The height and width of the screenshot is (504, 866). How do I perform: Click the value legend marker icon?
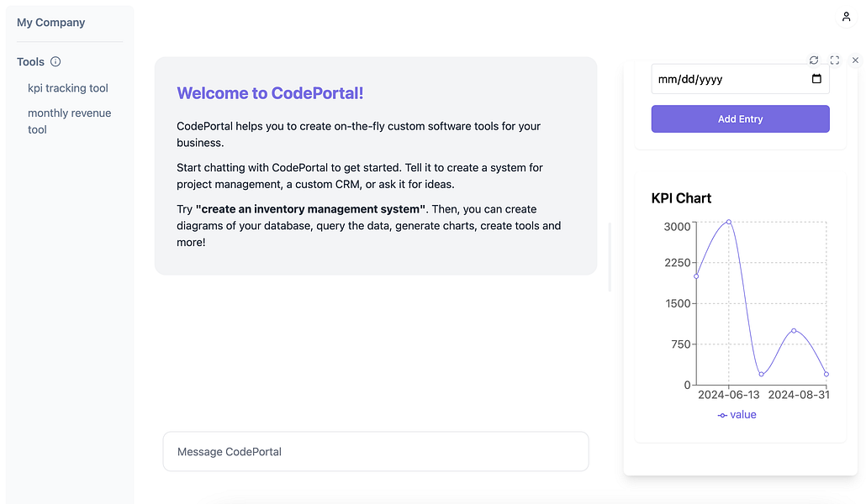tap(721, 415)
